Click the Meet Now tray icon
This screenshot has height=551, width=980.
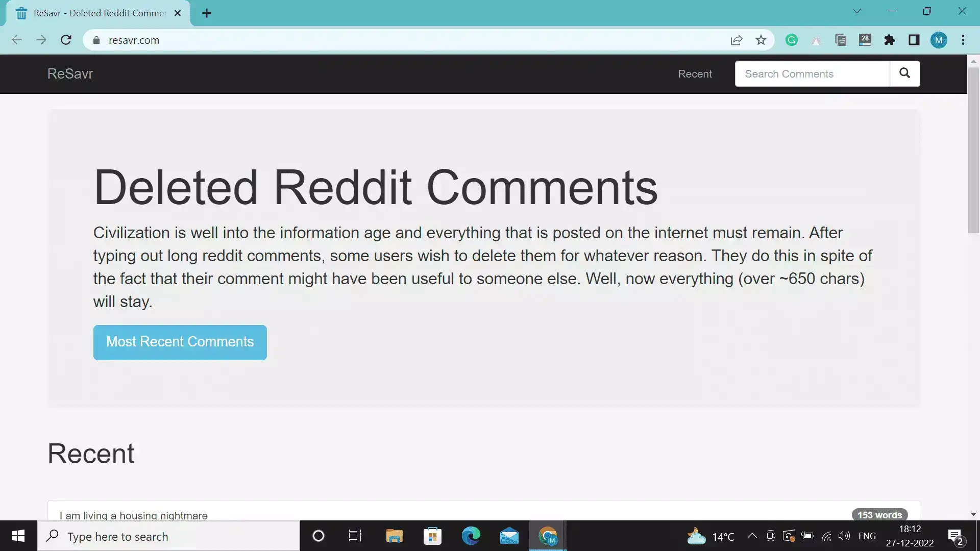[771, 536]
